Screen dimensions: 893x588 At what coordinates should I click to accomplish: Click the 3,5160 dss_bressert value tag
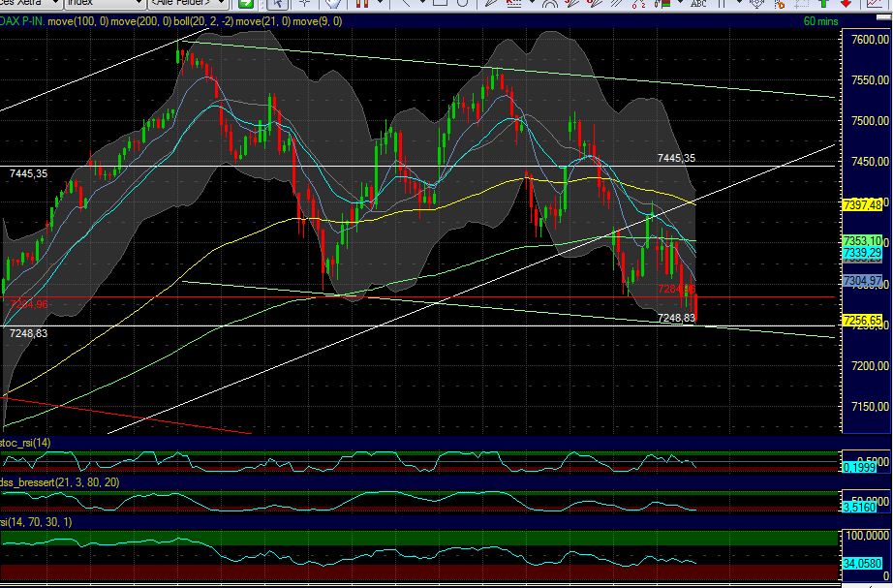(x=859, y=507)
